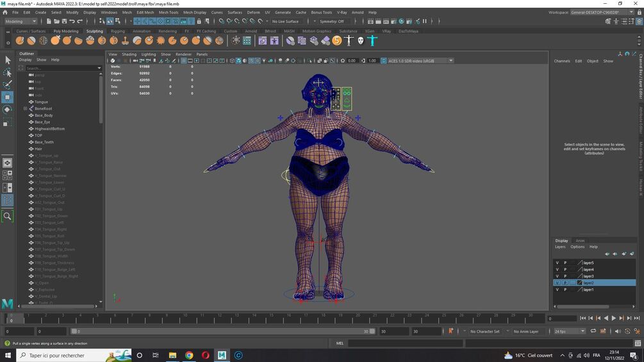This screenshot has height=362, width=644.
Task: Select the arrow Select tool in toolbox
Action: pyautogui.click(x=8, y=60)
